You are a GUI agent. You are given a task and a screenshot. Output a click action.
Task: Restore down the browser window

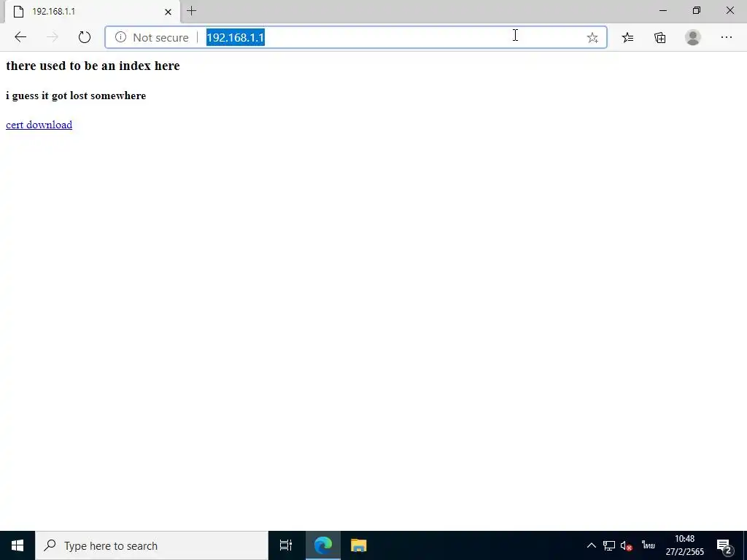pos(697,10)
